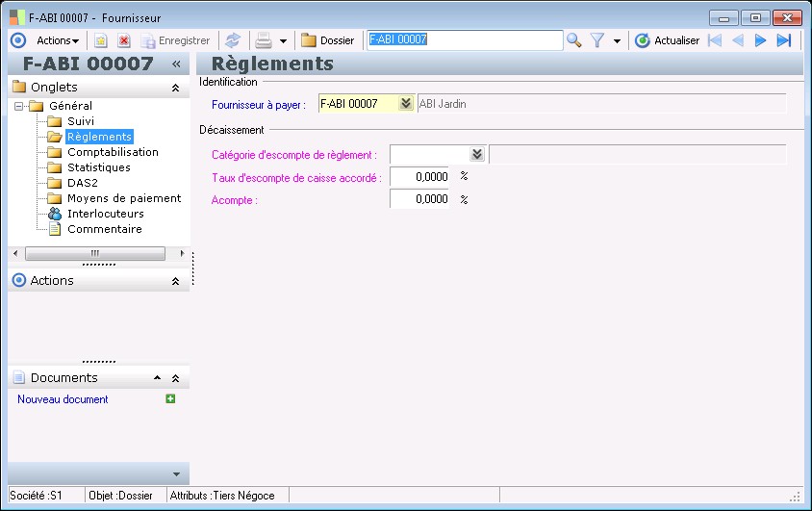This screenshot has height=511, width=812.
Task: Collapse the left panel with double chevron
Action: tap(176, 64)
